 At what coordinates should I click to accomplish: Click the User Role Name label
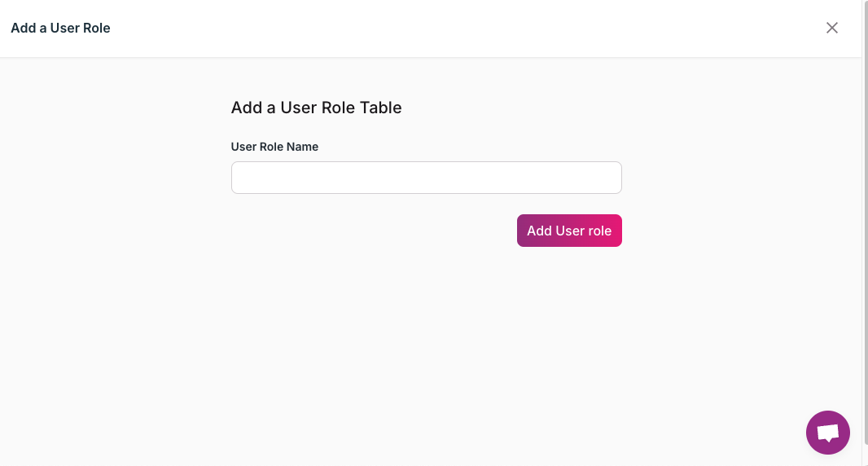click(x=274, y=147)
